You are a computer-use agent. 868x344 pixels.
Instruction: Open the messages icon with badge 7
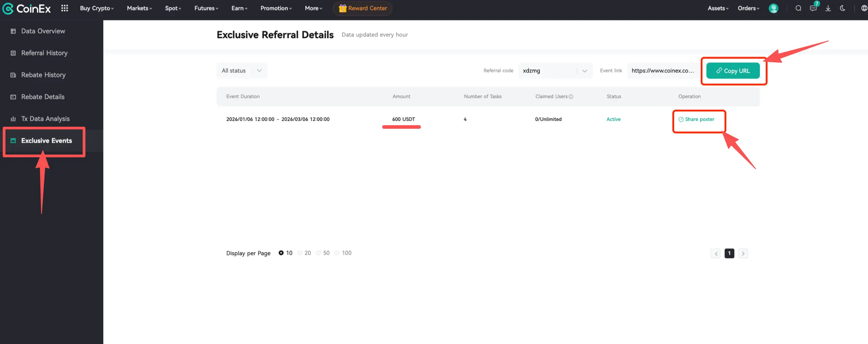pyautogui.click(x=813, y=8)
